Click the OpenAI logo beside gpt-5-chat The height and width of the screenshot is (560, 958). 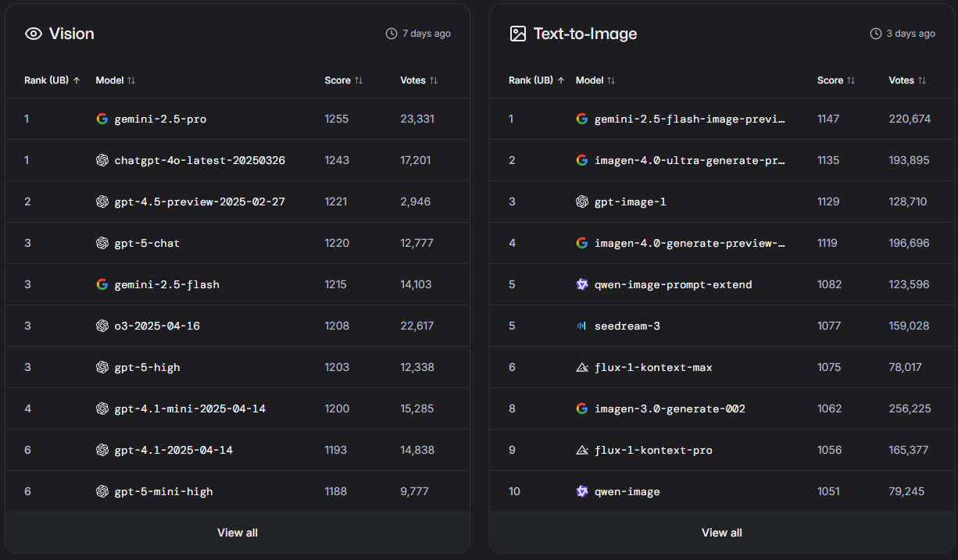tap(102, 243)
